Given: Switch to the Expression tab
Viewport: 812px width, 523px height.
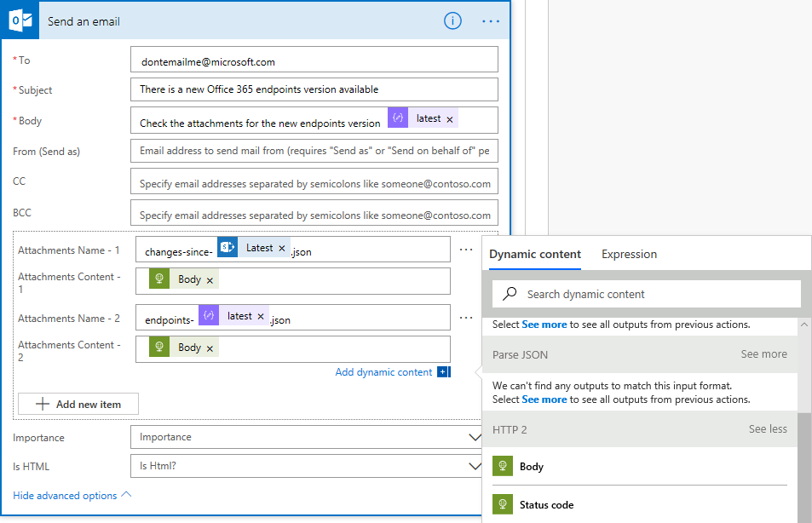Looking at the screenshot, I should [629, 254].
